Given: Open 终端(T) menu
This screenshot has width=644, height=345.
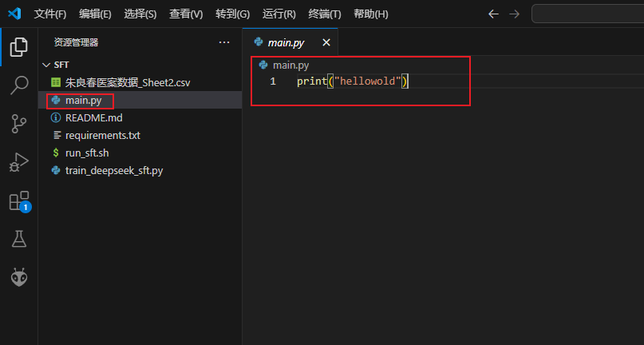Looking at the screenshot, I should (x=325, y=14).
